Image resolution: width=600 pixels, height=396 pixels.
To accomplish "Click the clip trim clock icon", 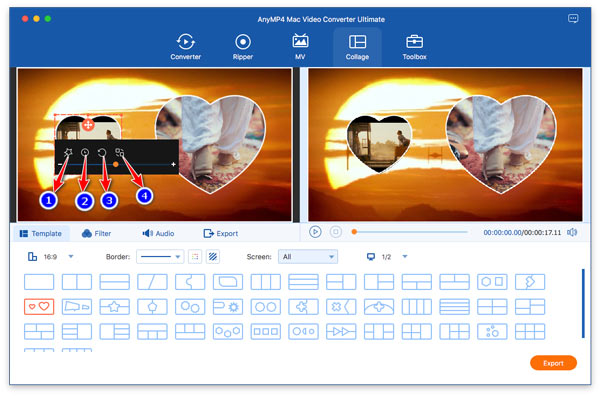I will (x=85, y=153).
